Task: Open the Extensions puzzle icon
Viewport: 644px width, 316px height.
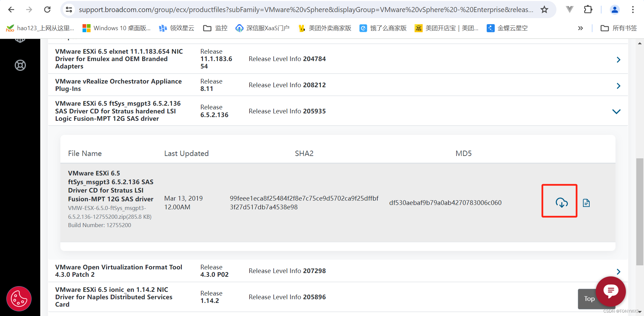Action: (x=588, y=10)
